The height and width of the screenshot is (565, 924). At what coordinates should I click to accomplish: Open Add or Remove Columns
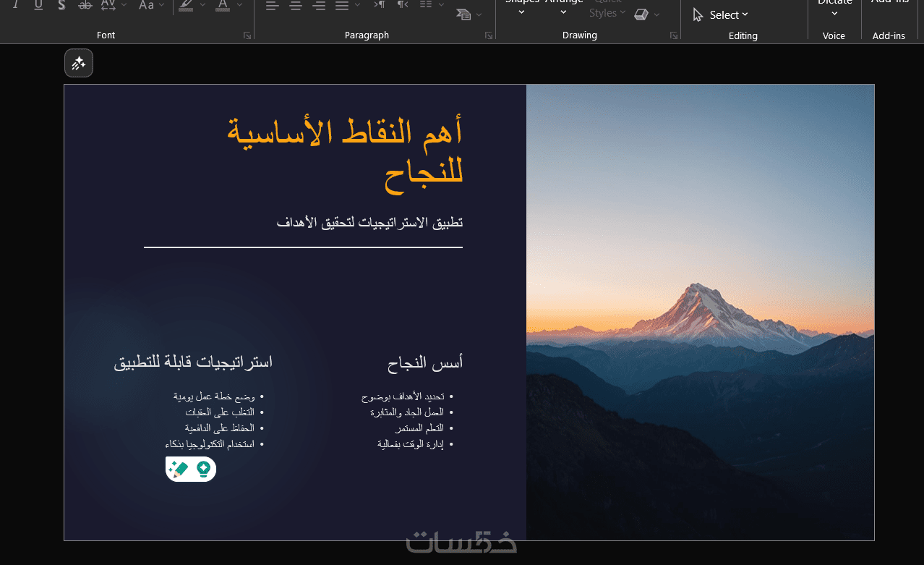click(427, 4)
